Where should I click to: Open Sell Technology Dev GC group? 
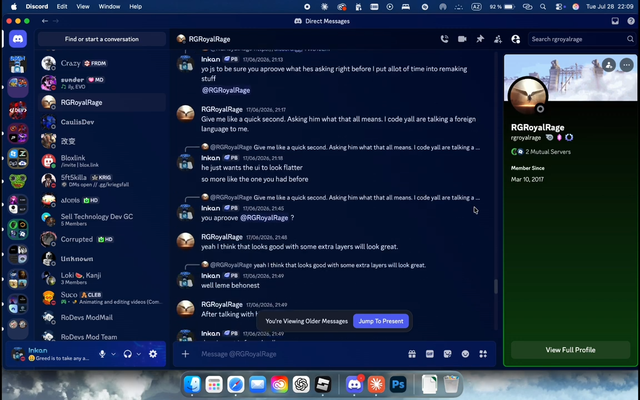102,220
